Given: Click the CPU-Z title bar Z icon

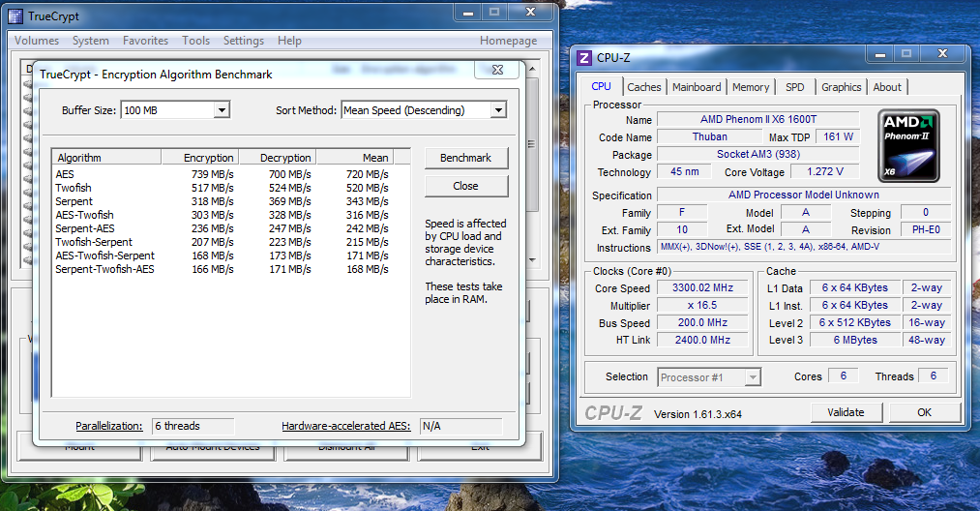Looking at the screenshot, I should click(584, 57).
